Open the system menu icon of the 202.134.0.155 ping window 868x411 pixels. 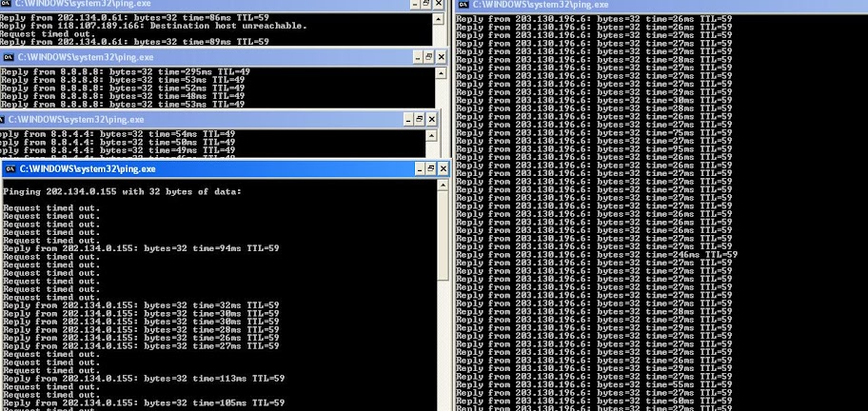tap(10, 168)
